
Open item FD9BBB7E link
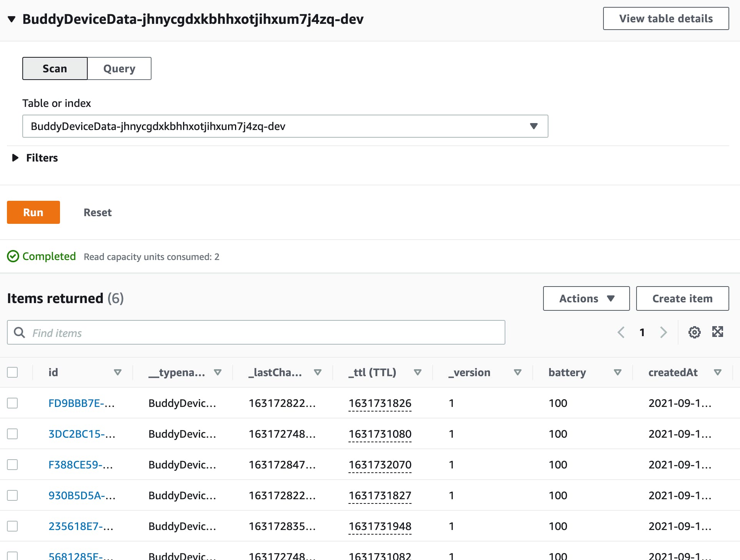point(82,403)
